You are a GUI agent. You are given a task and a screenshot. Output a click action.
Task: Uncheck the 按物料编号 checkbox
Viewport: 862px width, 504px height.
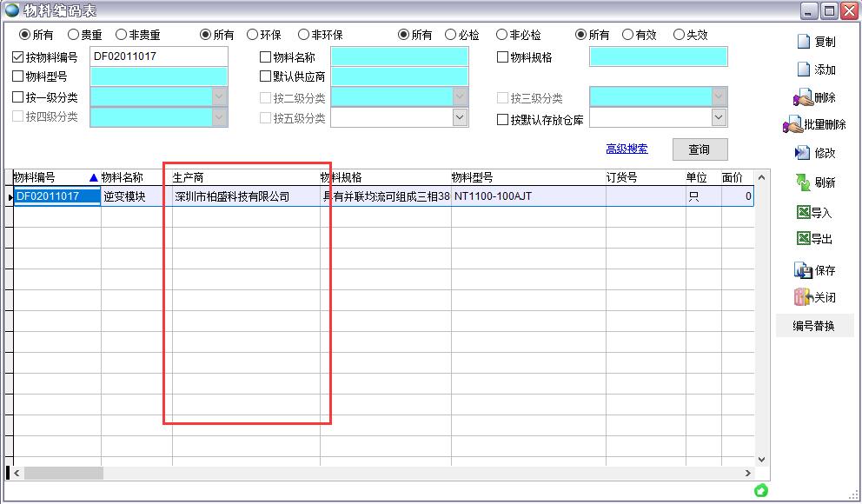(18, 57)
